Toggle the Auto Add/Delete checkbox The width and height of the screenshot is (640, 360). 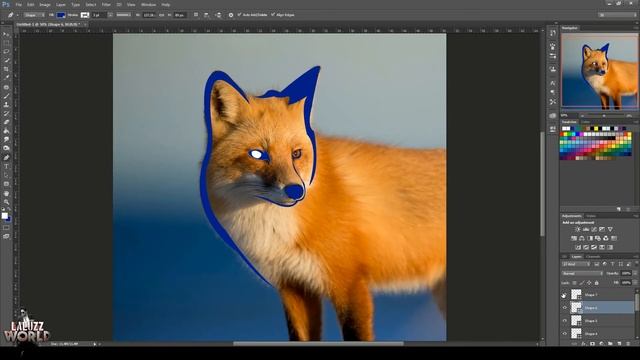coord(240,15)
